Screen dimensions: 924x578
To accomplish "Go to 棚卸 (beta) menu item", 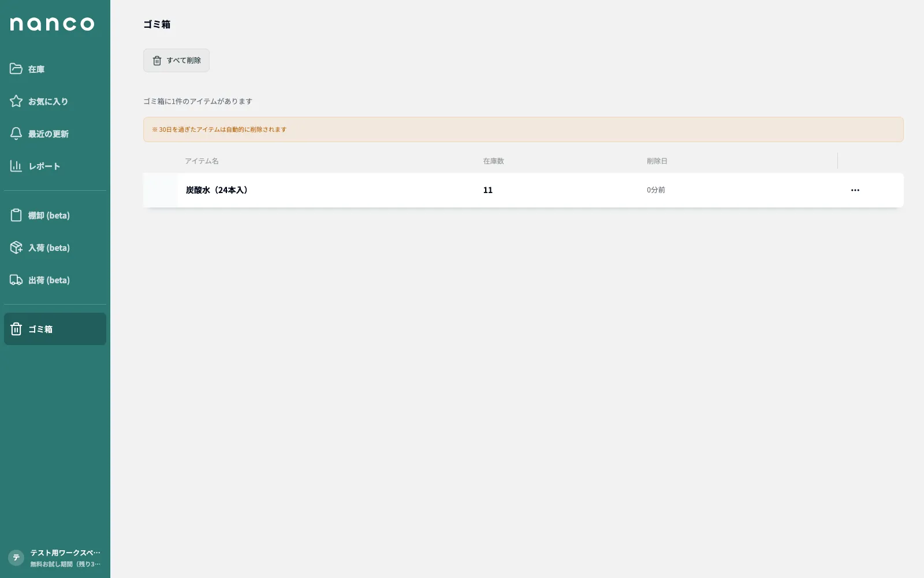I will (55, 215).
